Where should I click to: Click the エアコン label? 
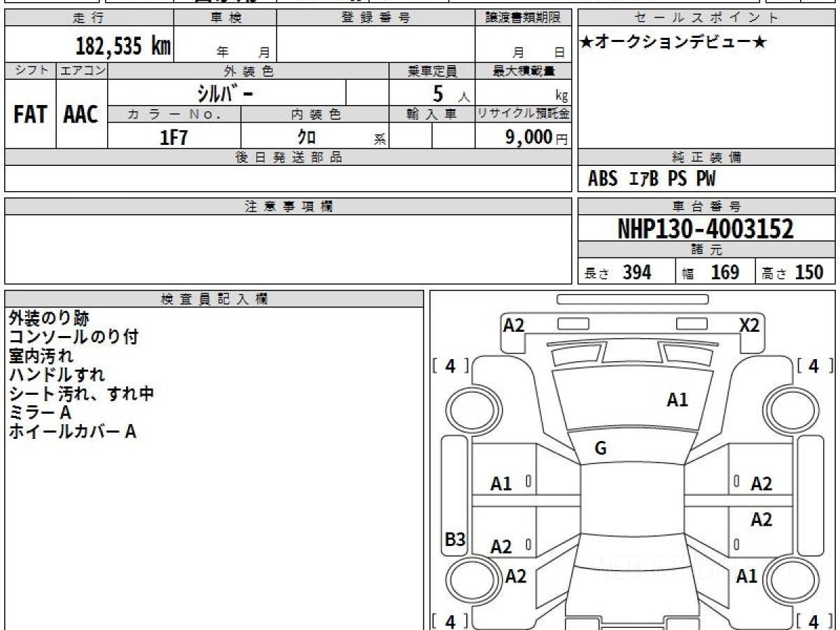(x=82, y=71)
